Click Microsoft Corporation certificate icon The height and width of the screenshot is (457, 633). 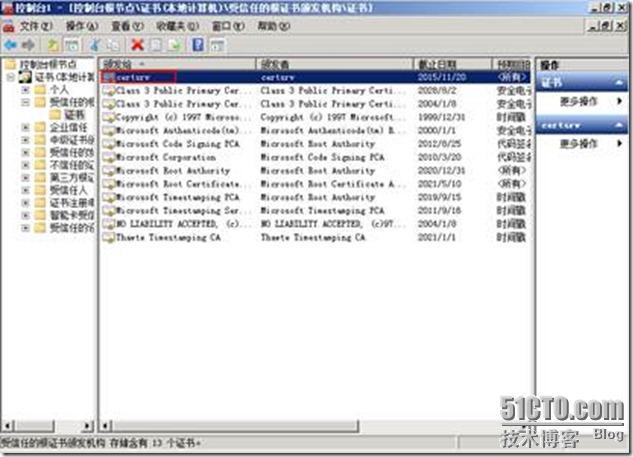(108, 157)
